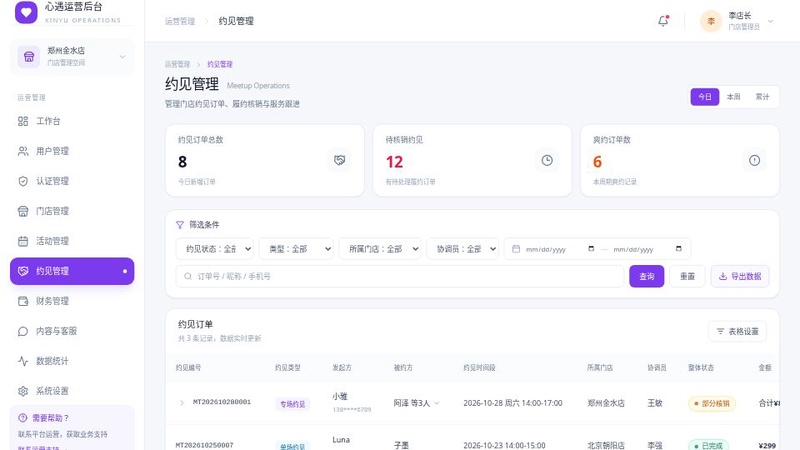Click the store icon beside 郑州金水店

coord(29,57)
